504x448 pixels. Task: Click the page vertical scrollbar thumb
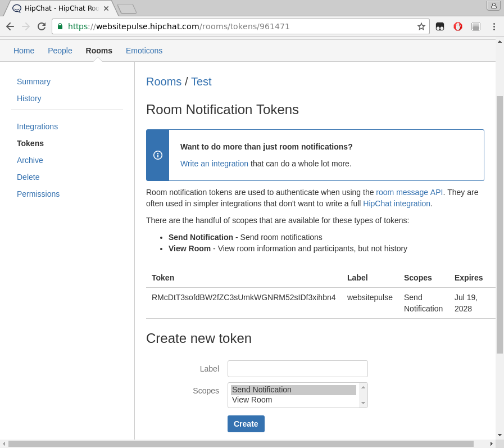[500, 225]
